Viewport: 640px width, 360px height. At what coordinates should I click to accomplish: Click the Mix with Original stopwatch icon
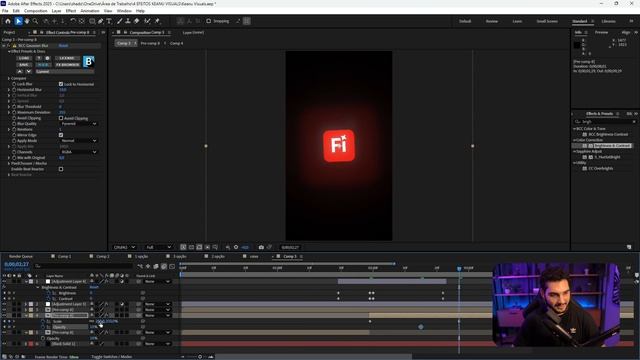(14, 158)
